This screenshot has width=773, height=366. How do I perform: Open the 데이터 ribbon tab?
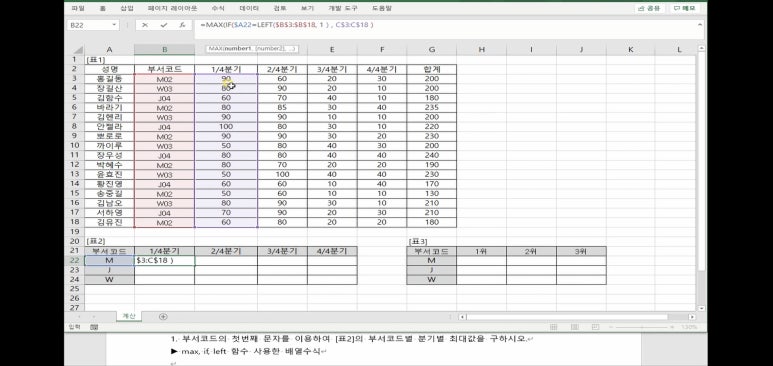248,8
